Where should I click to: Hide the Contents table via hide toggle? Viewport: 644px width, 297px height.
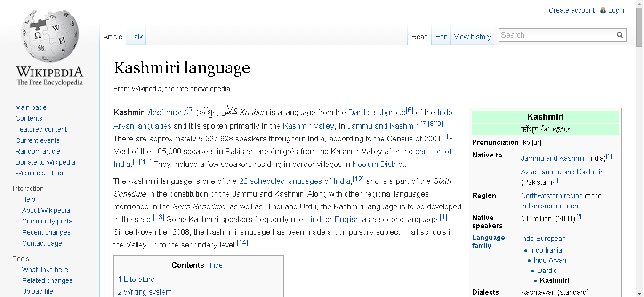(216, 265)
